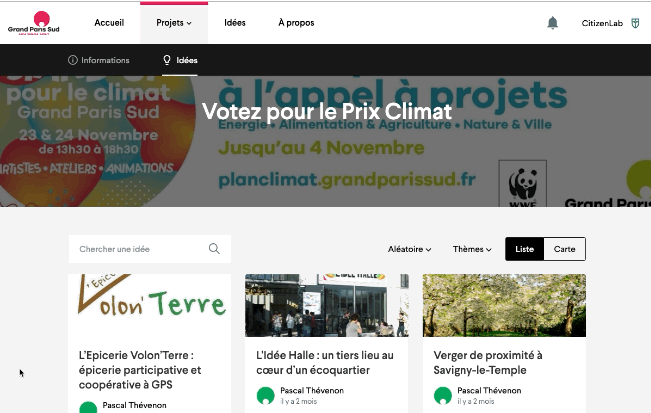Switch to Carte view
Screen dimensions: 651x413
click(x=565, y=249)
